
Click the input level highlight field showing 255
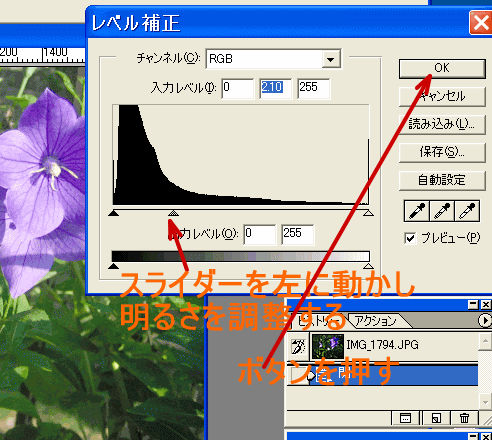[x=314, y=88]
